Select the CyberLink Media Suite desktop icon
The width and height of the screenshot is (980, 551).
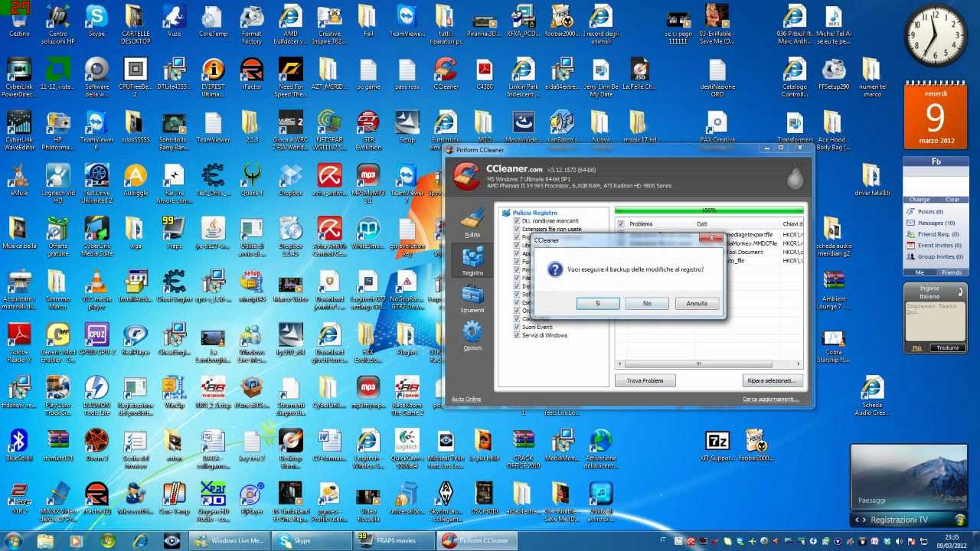click(x=96, y=237)
